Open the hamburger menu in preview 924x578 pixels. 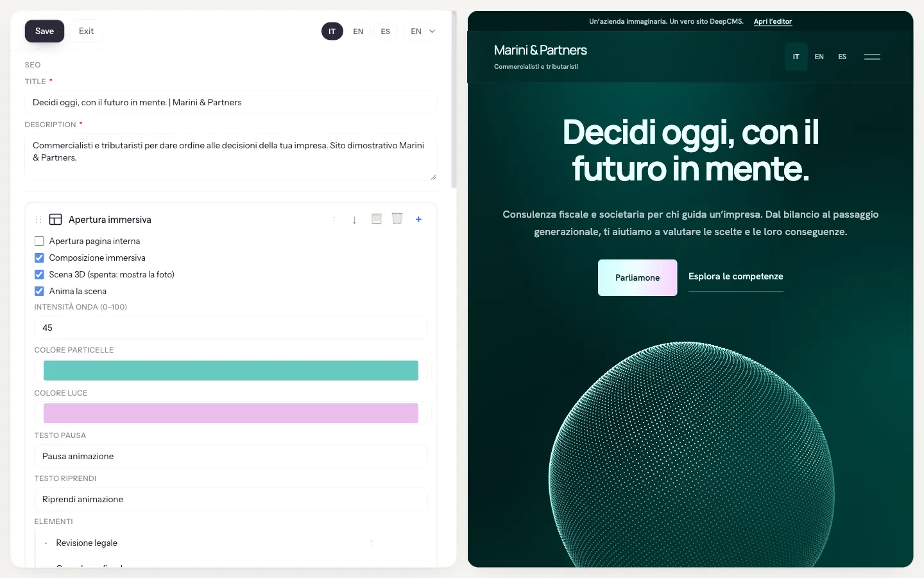click(872, 57)
